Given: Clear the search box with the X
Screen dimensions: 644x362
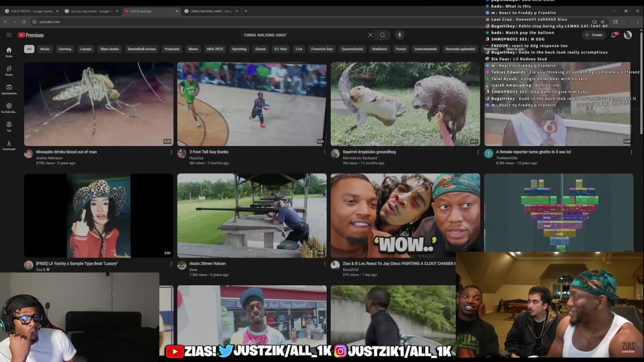Looking at the screenshot, I should pos(370,35).
